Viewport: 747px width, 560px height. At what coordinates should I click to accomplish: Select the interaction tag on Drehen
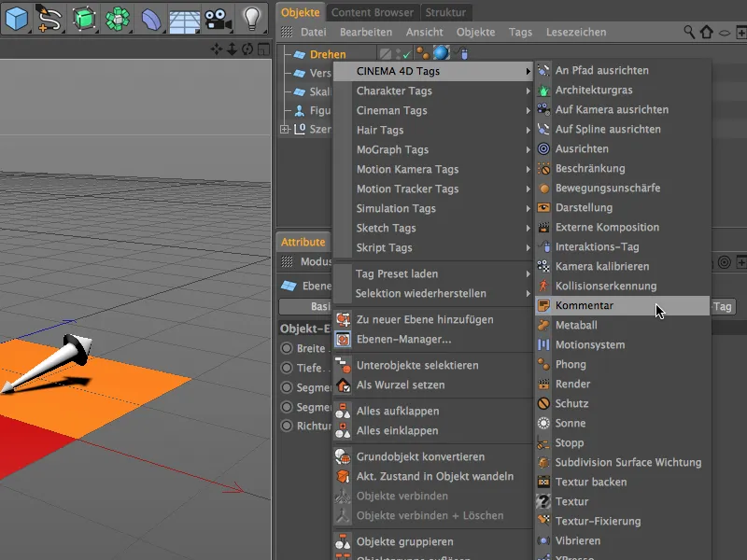[461, 53]
